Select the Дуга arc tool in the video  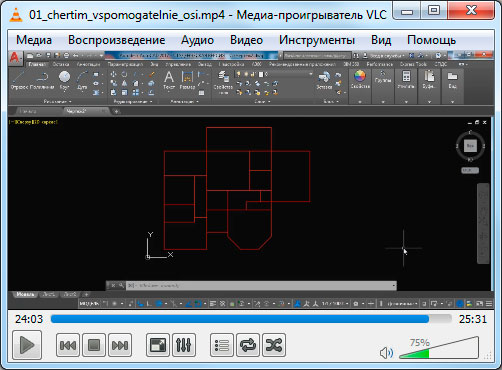(x=82, y=81)
